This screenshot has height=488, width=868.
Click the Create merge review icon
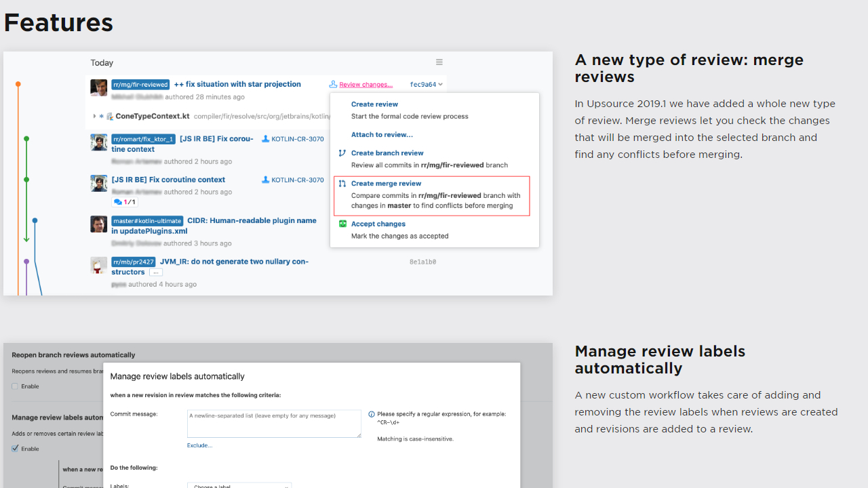342,184
